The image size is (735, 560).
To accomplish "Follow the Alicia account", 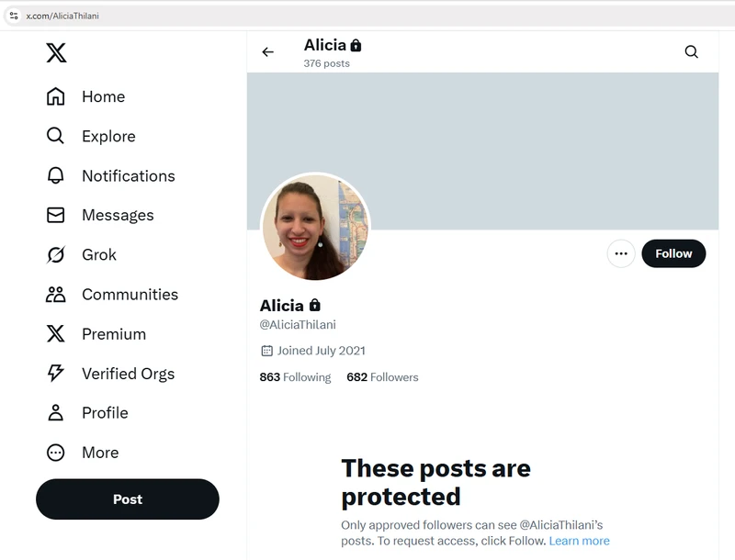I will click(x=673, y=254).
